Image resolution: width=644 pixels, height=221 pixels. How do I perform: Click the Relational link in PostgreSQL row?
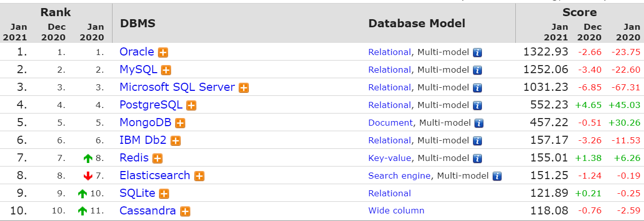tap(390, 105)
